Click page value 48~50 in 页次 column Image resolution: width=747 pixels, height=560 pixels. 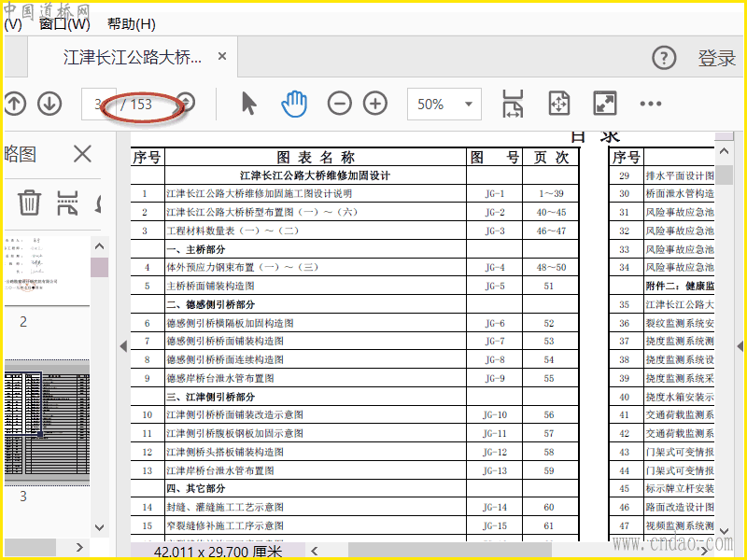(x=551, y=268)
